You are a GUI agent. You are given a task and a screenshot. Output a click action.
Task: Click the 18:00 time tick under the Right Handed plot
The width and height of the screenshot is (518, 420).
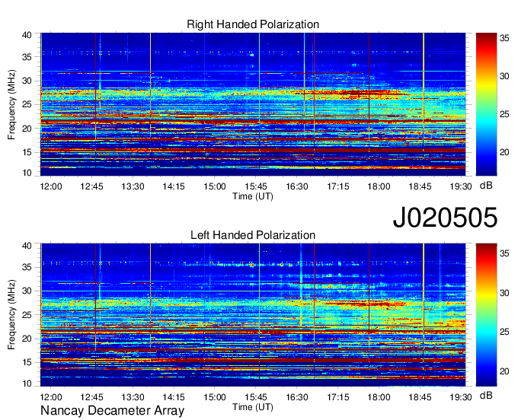tap(379, 186)
